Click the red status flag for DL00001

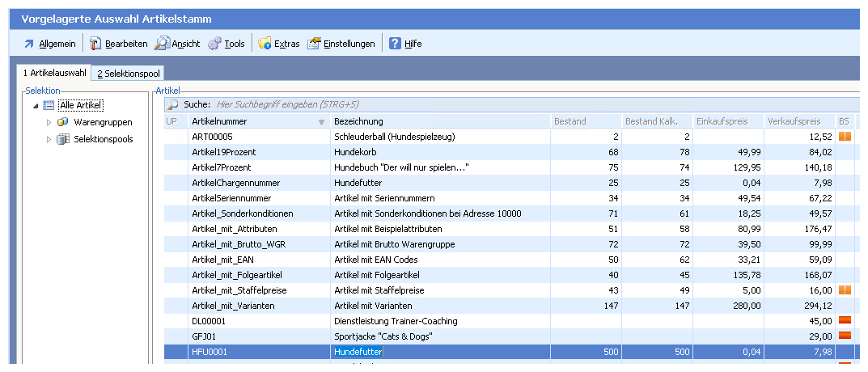point(845,321)
